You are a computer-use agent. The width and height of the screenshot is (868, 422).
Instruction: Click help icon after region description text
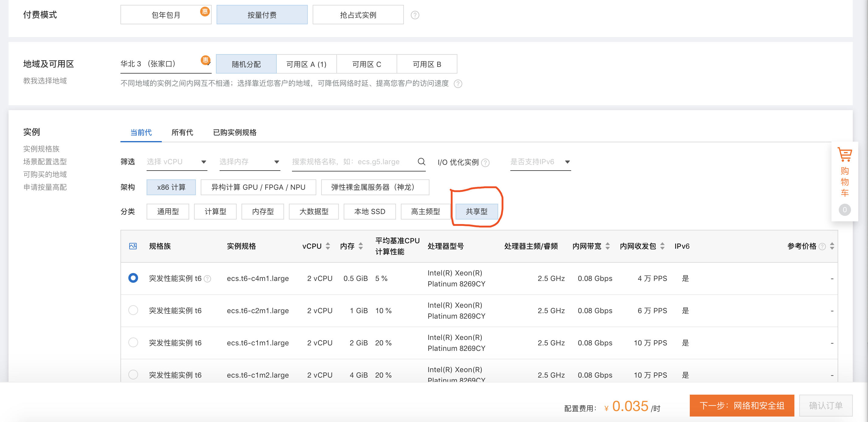tap(458, 84)
